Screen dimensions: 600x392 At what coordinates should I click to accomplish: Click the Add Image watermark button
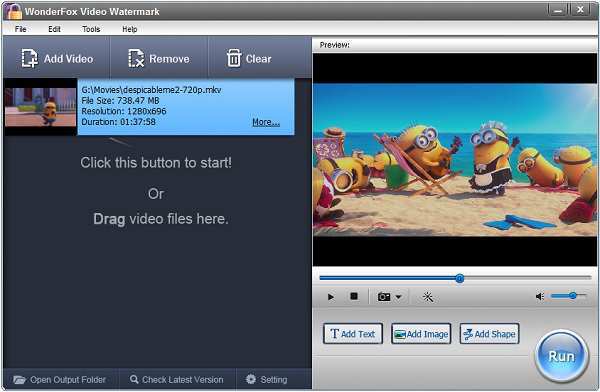coord(421,334)
